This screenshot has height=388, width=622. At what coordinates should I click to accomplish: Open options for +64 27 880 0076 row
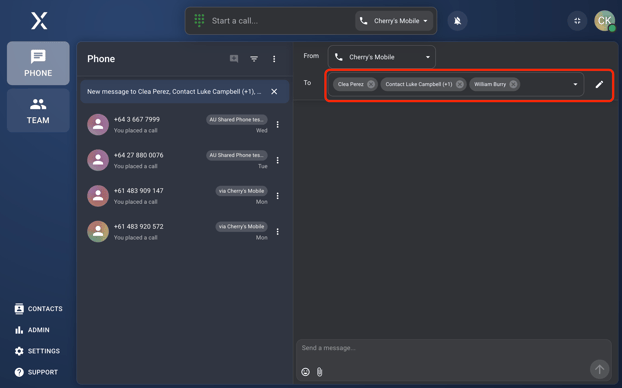click(x=277, y=160)
